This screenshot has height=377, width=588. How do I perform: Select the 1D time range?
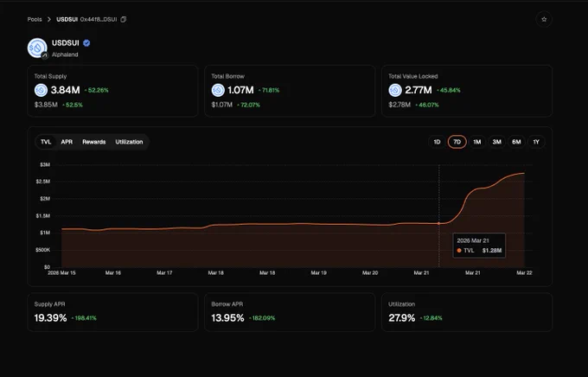pos(437,142)
